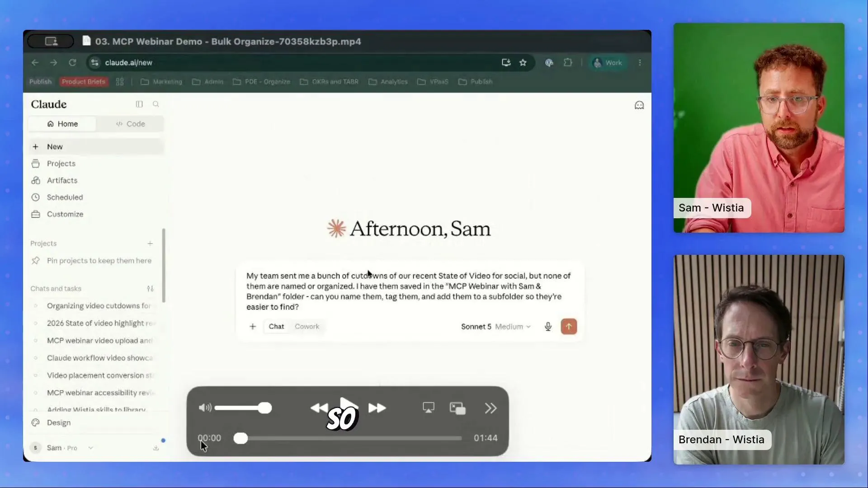This screenshot has height=488, width=868.
Task: Reload the claude.ai page
Action: [72, 63]
